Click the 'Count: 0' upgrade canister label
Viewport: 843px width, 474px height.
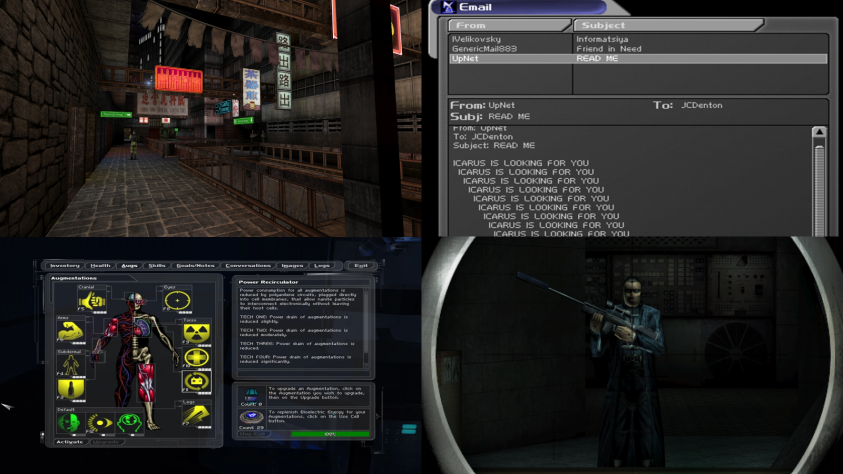pyautogui.click(x=251, y=405)
